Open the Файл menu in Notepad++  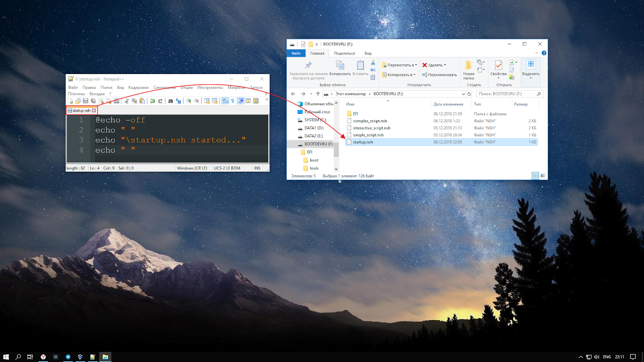point(73,87)
